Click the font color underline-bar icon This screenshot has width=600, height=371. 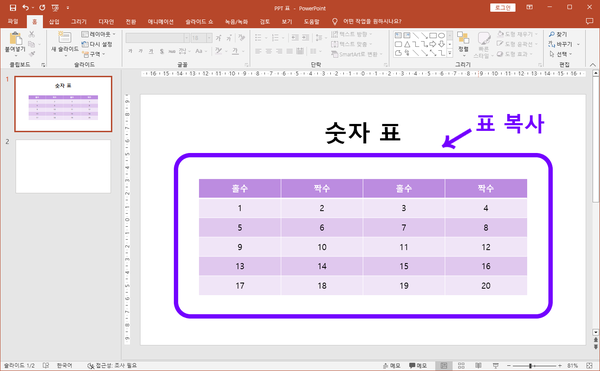[235, 51]
